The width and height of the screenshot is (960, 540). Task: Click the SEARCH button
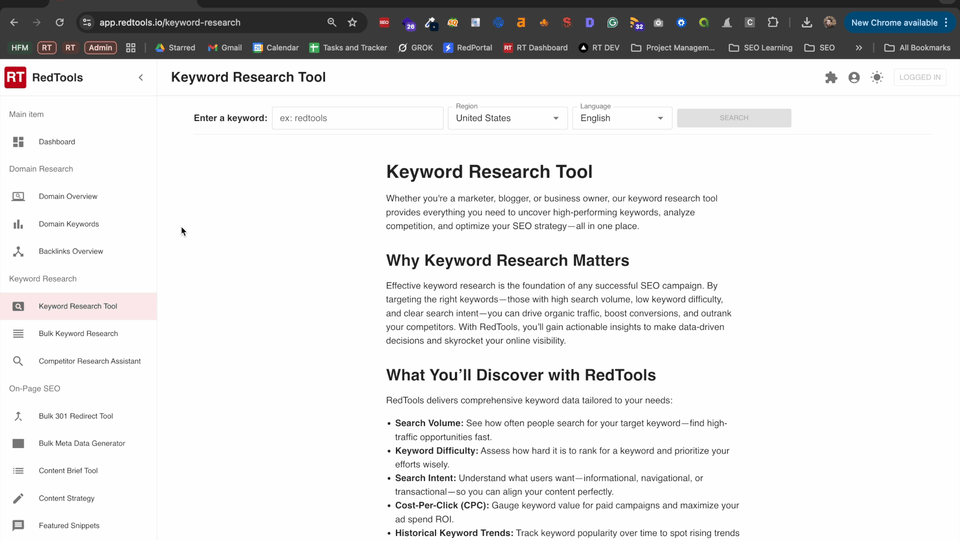point(734,118)
